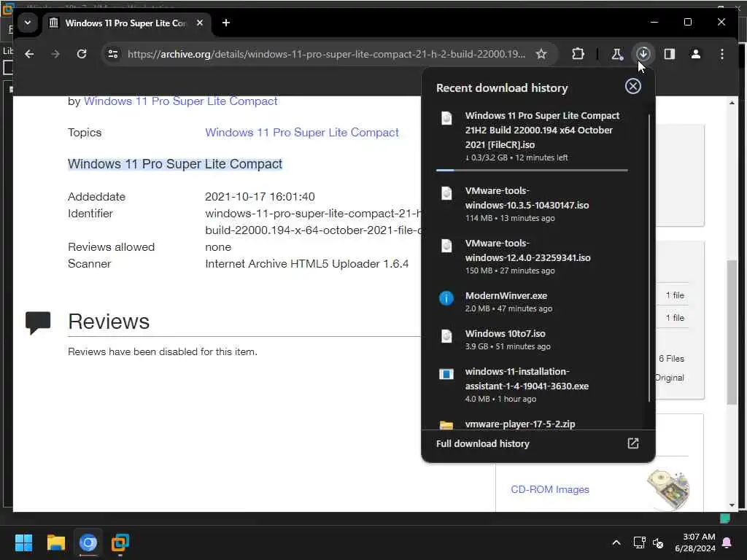Screen dimensions: 747x560
Task: Open vmware-player-17-5-2.zip download entry
Action: 533,424
